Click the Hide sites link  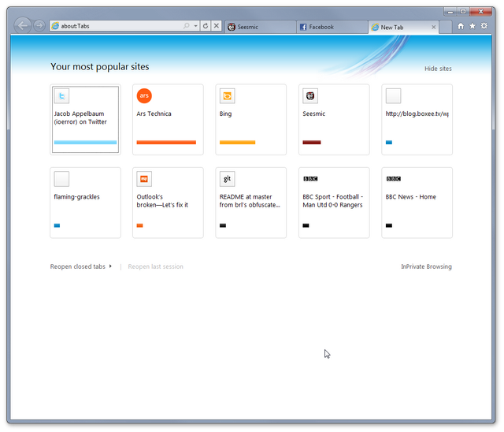click(x=438, y=69)
